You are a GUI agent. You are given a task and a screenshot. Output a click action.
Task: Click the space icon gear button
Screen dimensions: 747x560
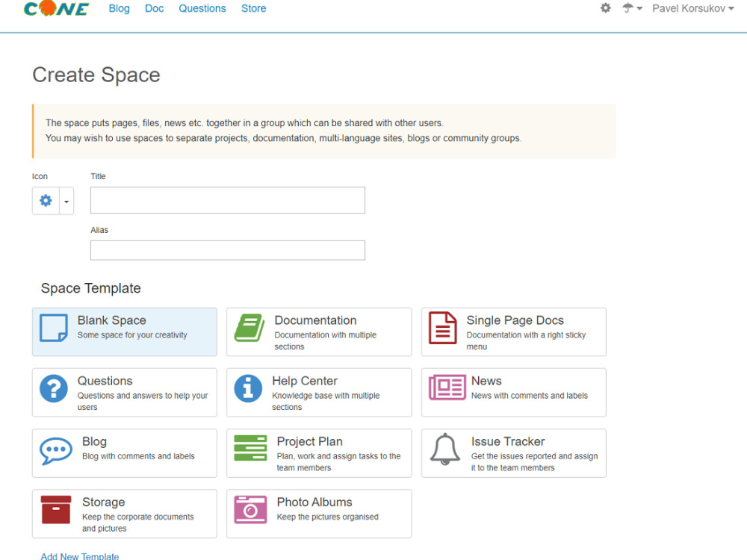pos(46,200)
